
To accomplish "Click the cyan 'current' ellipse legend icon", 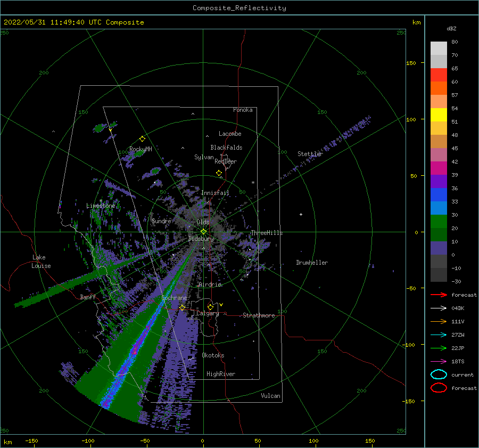I will (439, 374).
